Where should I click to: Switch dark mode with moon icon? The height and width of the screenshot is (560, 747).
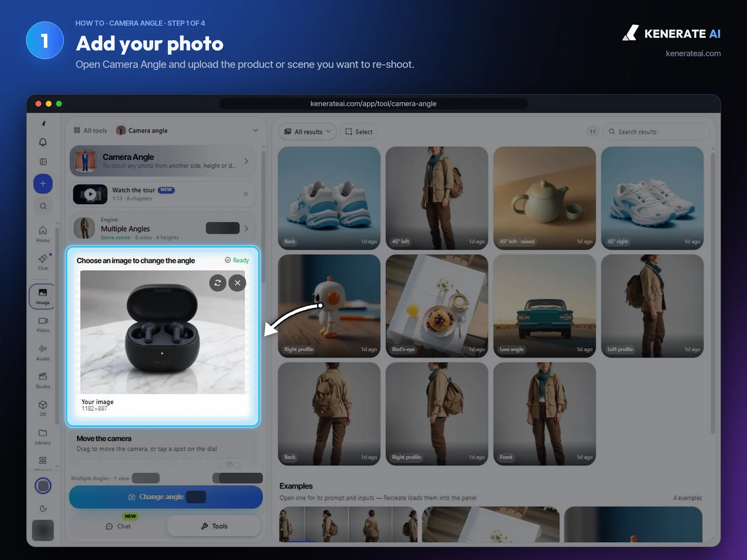pyautogui.click(x=43, y=509)
